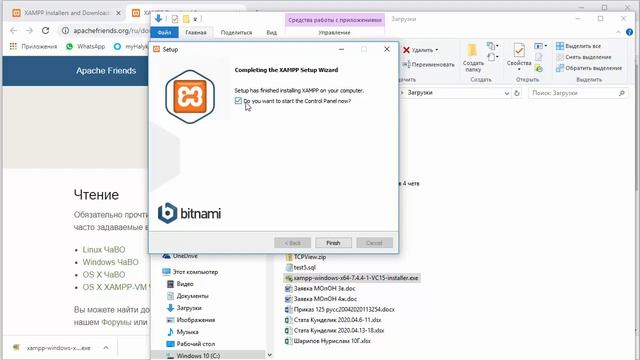Open the OS X ЧаВО link
The width and height of the screenshot is (640, 360).
coord(104,275)
